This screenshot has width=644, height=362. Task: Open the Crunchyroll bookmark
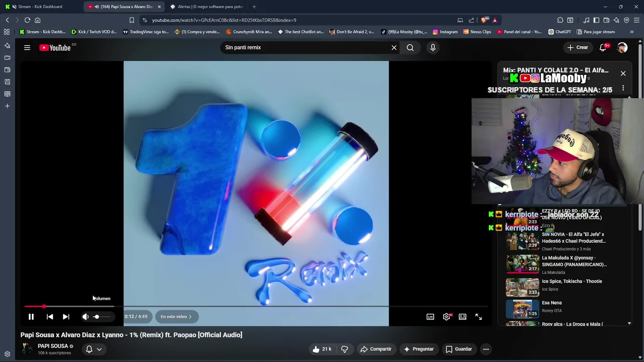pos(249,32)
